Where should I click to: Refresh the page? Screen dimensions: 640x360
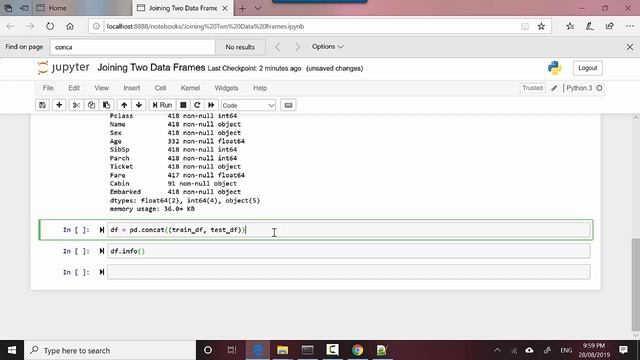[x=50, y=27]
